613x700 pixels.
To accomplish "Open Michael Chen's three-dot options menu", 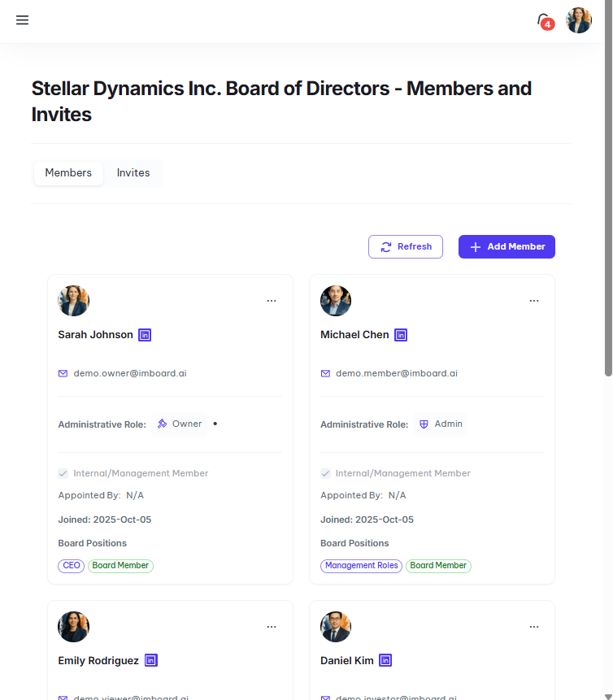I will [x=534, y=301].
